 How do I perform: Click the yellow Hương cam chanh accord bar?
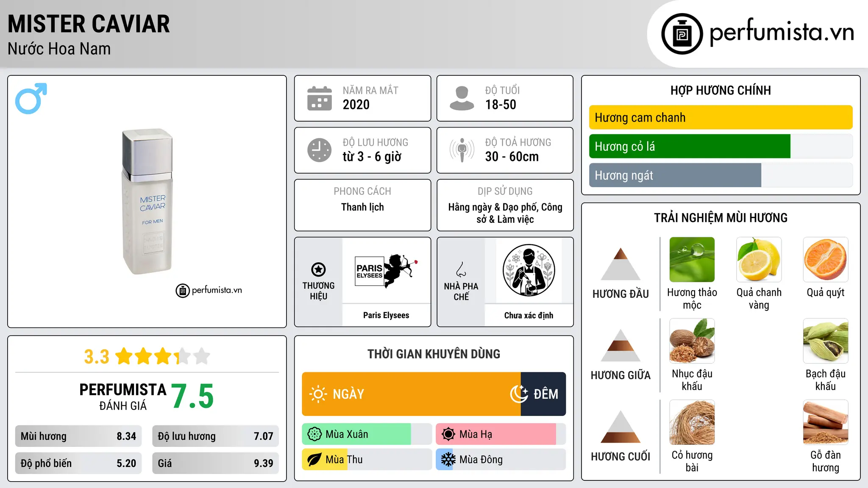(x=721, y=117)
